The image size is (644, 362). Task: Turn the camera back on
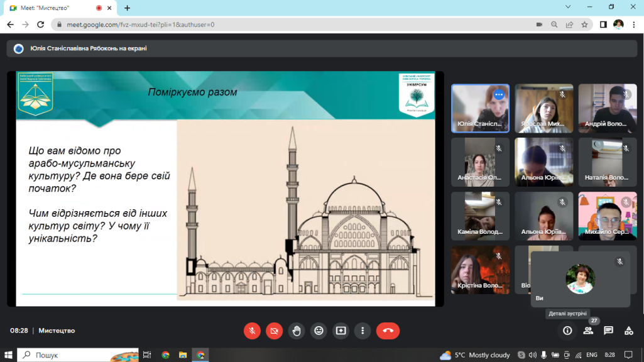(x=274, y=331)
